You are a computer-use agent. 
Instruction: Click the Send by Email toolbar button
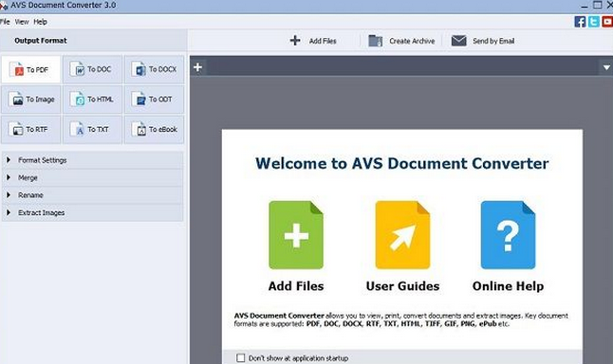coord(483,41)
